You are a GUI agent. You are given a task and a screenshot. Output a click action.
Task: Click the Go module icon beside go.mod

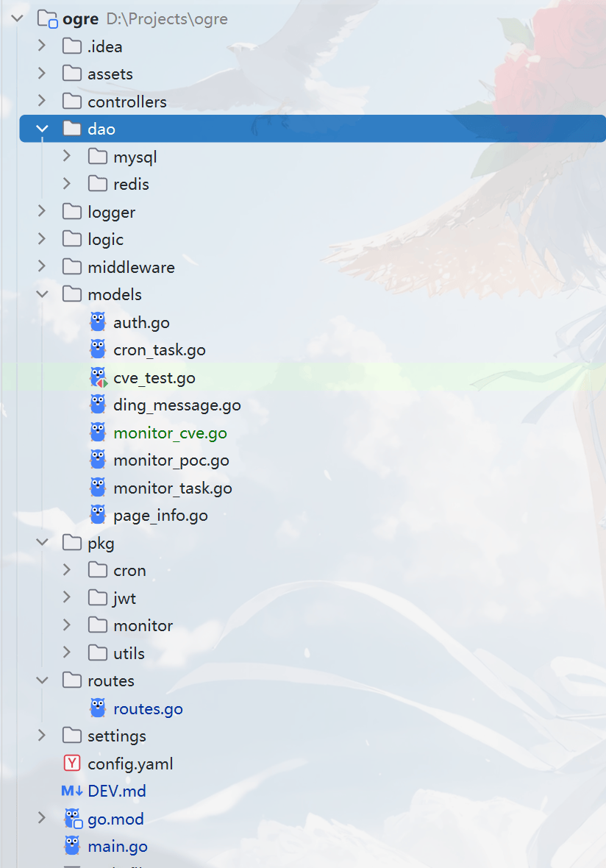click(x=73, y=819)
